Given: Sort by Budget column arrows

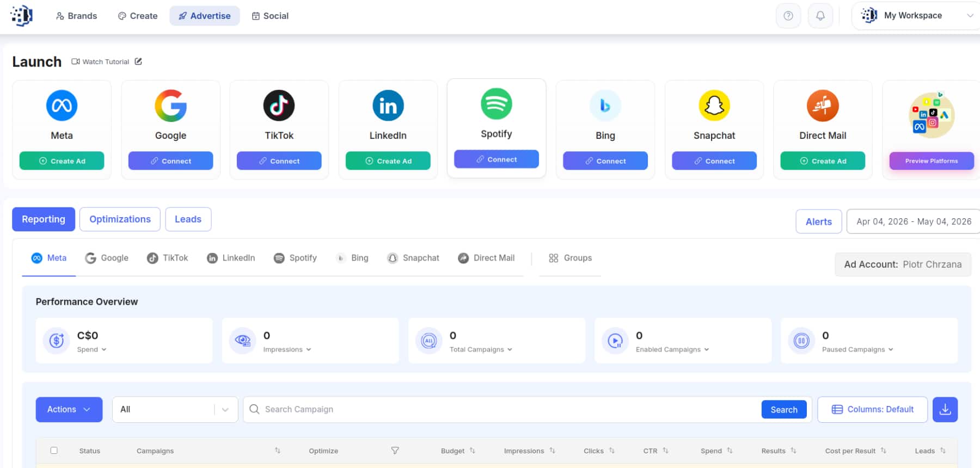Looking at the screenshot, I should pyautogui.click(x=472, y=451).
